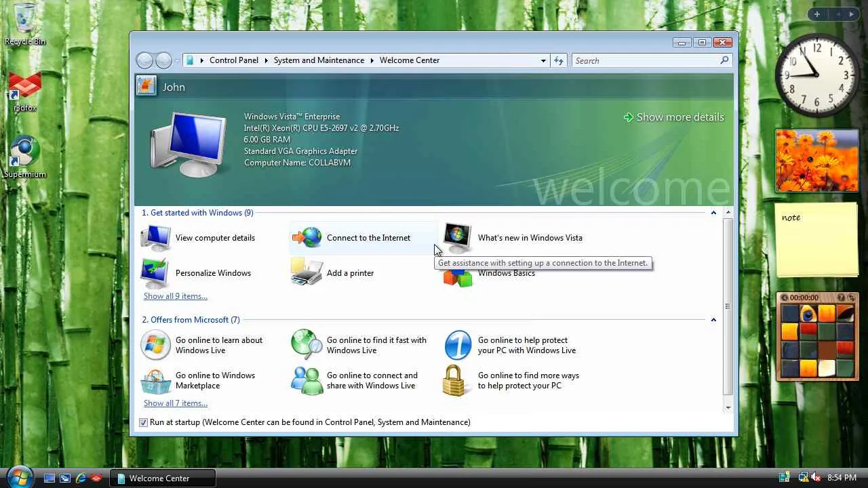Add a gadget using the sidebar plus button
Screen dimensions: 868x488
click(817, 14)
